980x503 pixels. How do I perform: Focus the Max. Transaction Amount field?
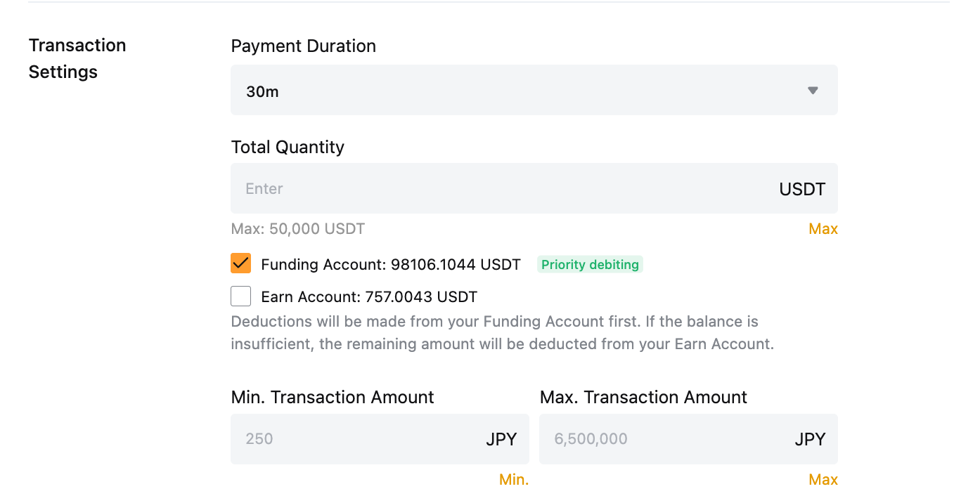point(661,439)
